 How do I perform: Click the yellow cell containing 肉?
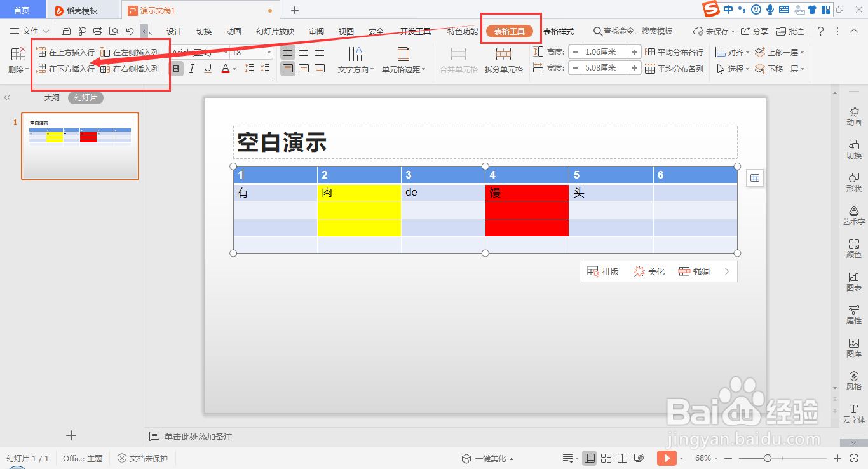click(x=359, y=193)
